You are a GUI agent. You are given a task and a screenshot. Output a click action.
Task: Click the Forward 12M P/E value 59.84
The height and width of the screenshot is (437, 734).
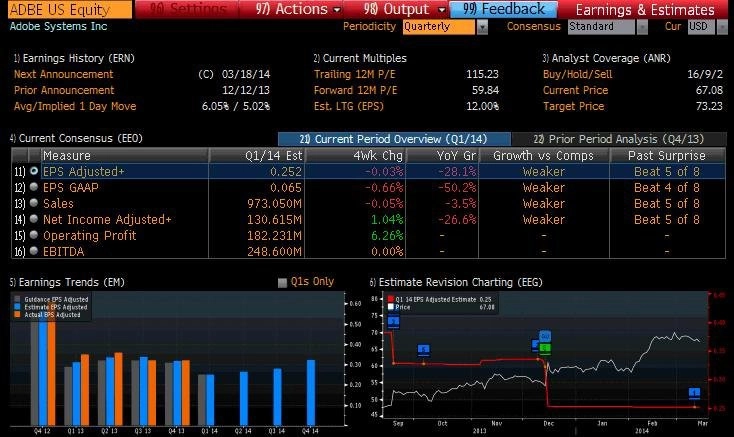(x=485, y=90)
